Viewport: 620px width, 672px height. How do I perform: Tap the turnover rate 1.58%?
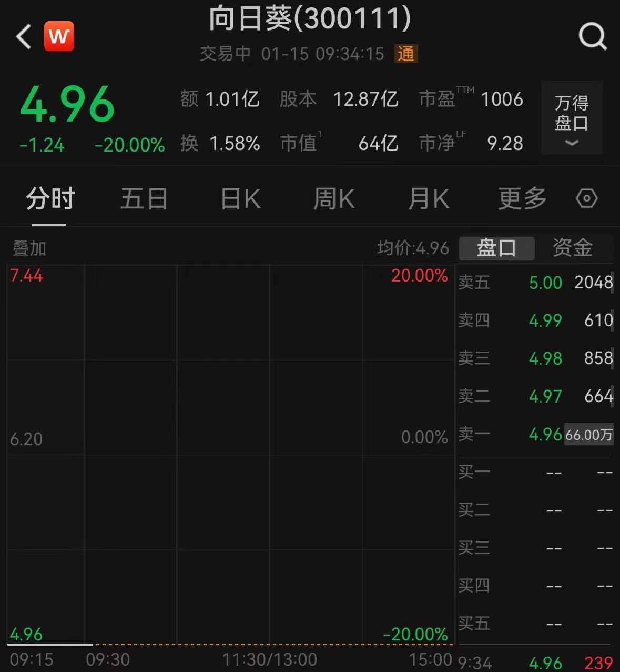pos(235,143)
